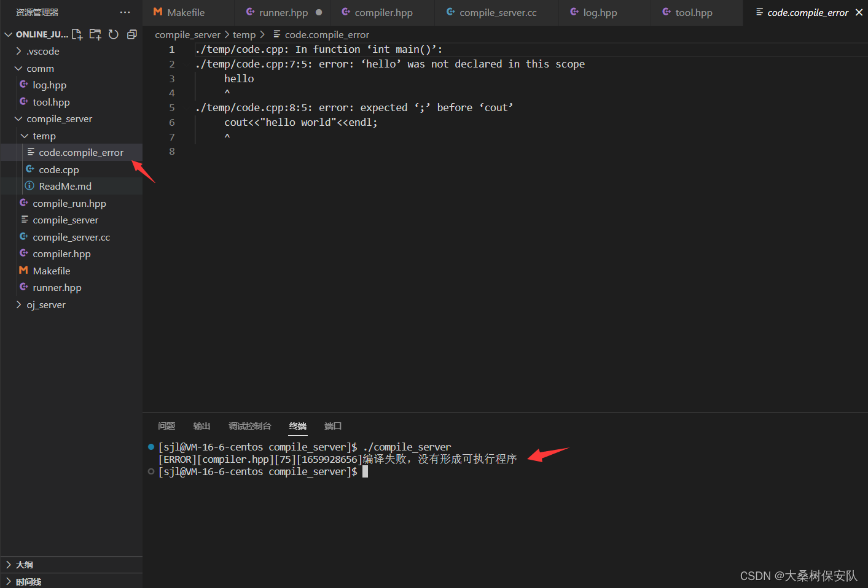This screenshot has height=588, width=868.
Task: Click the icon beside compile_run.hpp in tree
Action: [x=23, y=203]
